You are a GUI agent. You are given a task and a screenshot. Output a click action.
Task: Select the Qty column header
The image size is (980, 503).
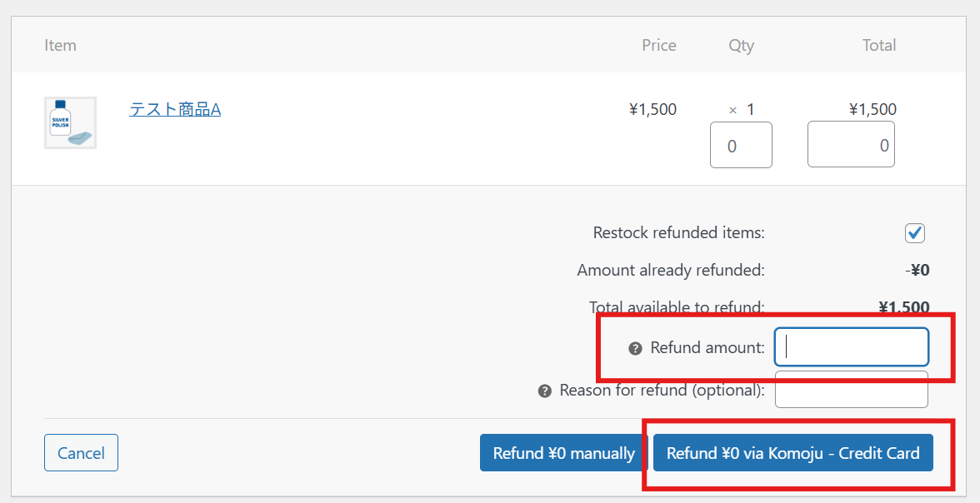[x=741, y=45]
